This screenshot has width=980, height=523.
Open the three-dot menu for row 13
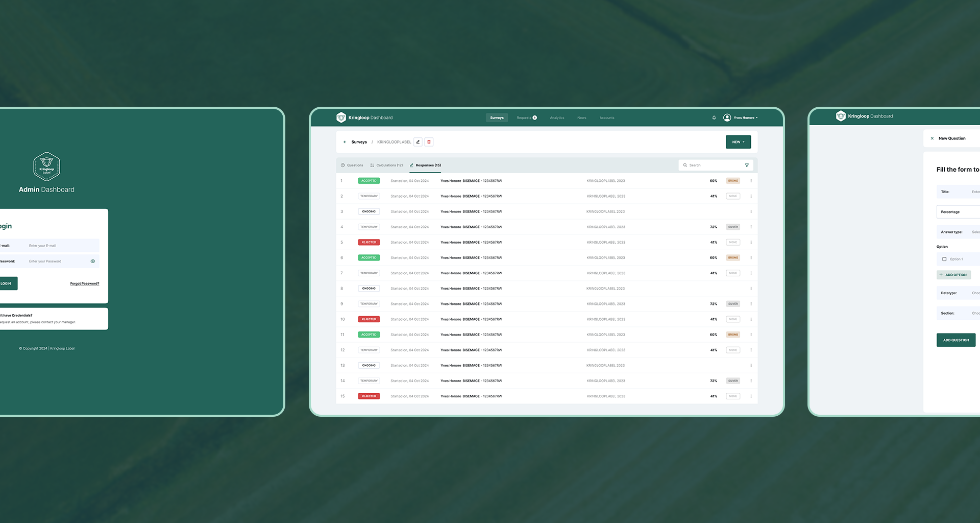tap(751, 365)
